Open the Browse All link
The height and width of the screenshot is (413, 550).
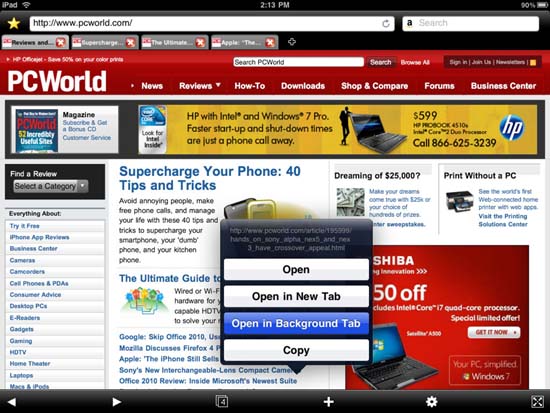tap(415, 62)
